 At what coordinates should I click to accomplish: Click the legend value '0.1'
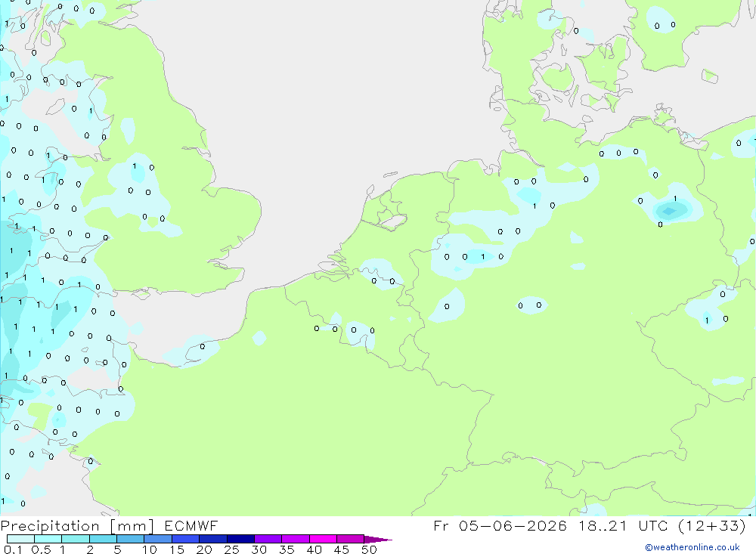pyautogui.click(x=13, y=549)
